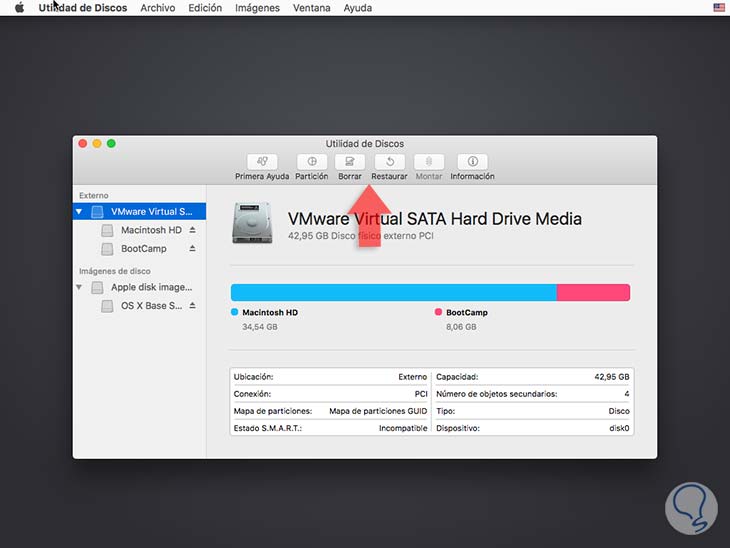The image size is (730, 548).
Task: Click the Utilidad de Discos window title
Action: tap(365, 144)
